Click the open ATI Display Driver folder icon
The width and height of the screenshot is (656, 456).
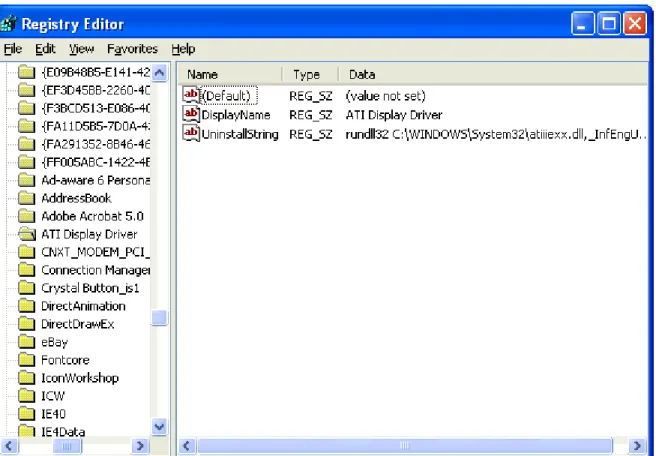click(28, 234)
